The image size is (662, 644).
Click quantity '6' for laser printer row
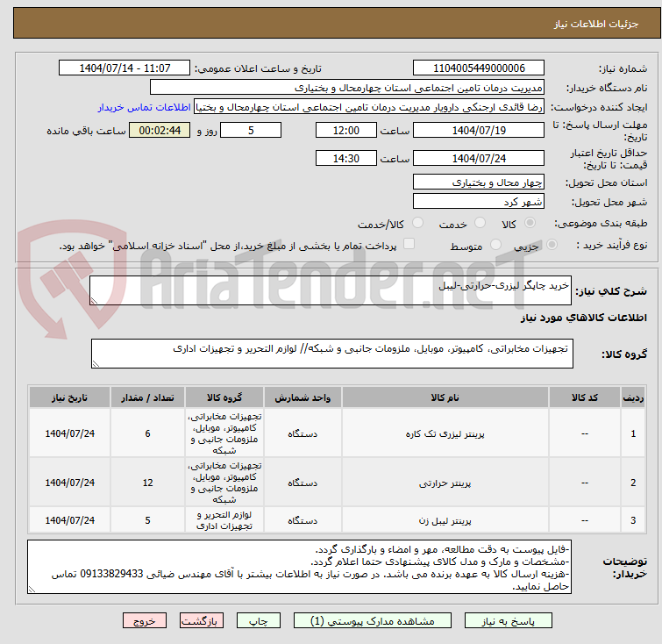click(x=147, y=433)
